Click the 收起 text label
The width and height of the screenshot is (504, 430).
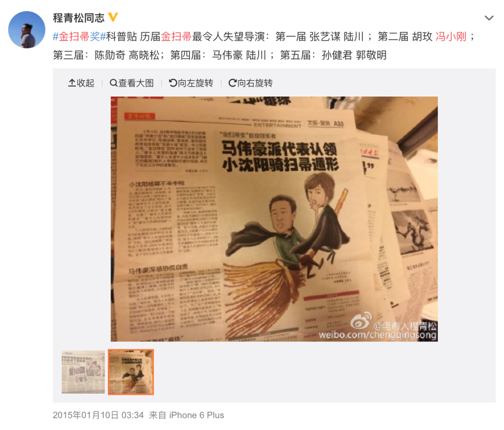point(85,83)
